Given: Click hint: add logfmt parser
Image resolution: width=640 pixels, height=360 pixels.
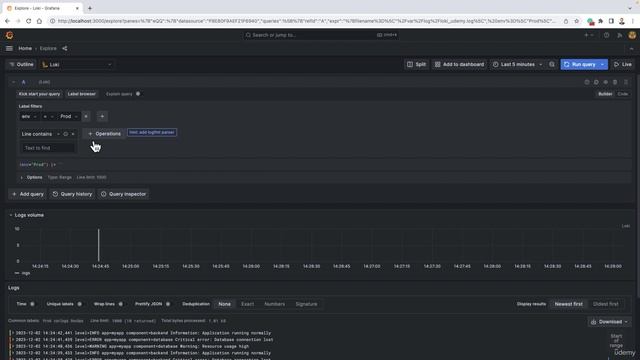Looking at the screenshot, I should (152, 132).
